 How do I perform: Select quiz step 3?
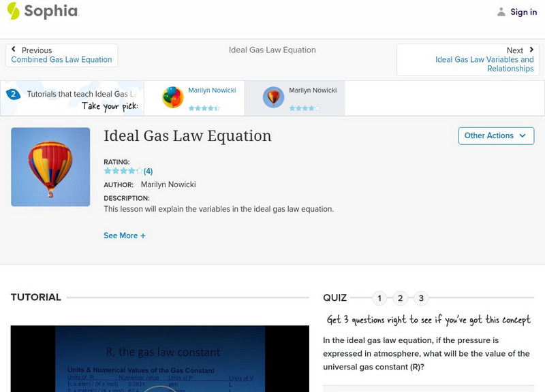click(x=422, y=297)
